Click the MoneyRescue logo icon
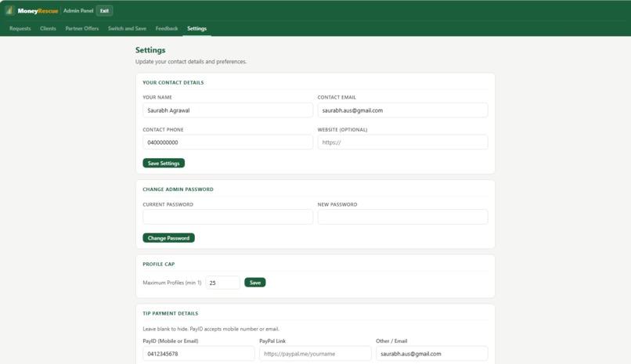 9,10
